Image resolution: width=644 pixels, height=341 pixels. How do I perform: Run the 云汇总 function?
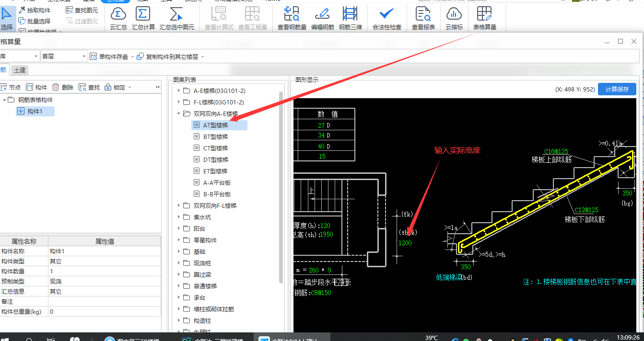pyautogui.click(x=118, y=19)
